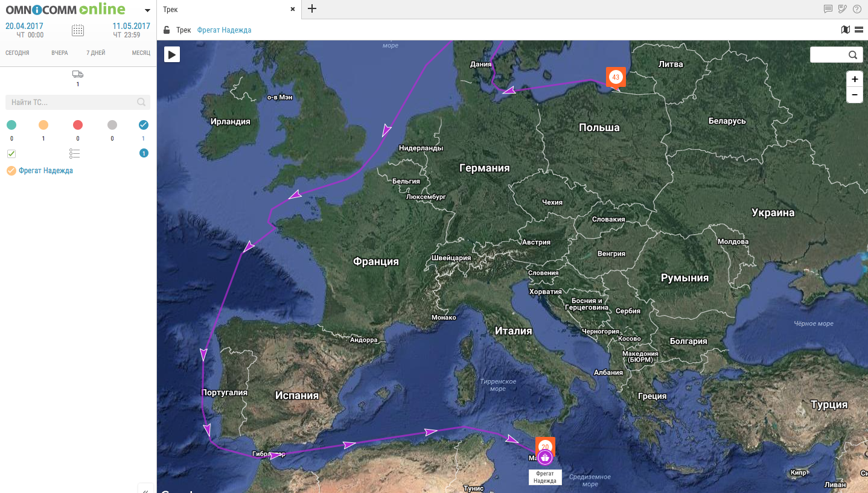Open the two-bar panel menu
Image resolution: width=868 pixels, height=493 pixels.
click(x=858, y=30)
